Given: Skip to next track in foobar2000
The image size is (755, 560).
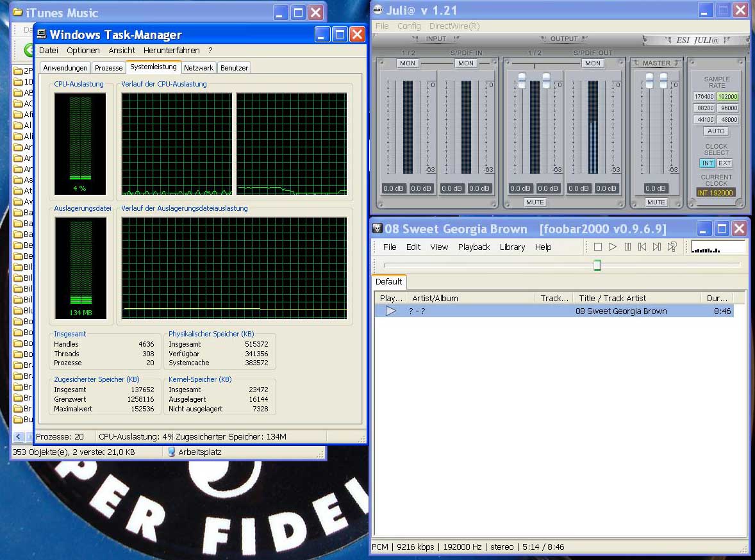Looking at the screenshot, I should pyautogui.click(x=657, y=247).
